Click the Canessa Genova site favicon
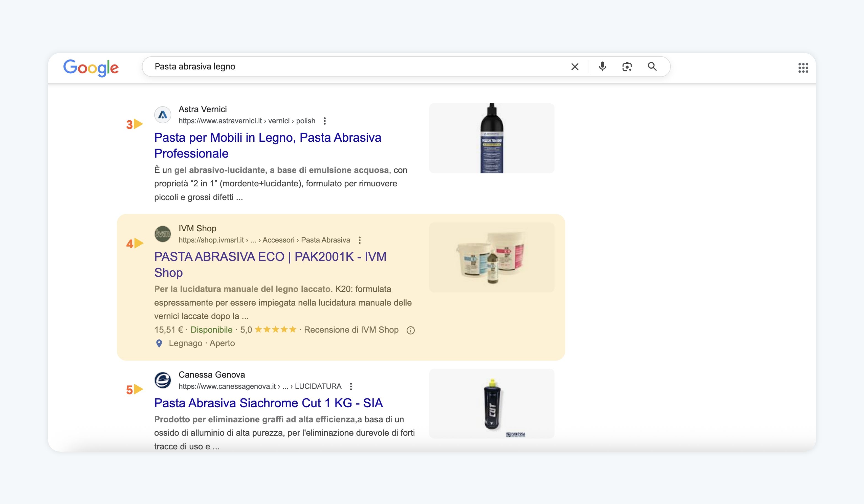Image resolution: width=864 pixels, height=504 pixels. 162,380
